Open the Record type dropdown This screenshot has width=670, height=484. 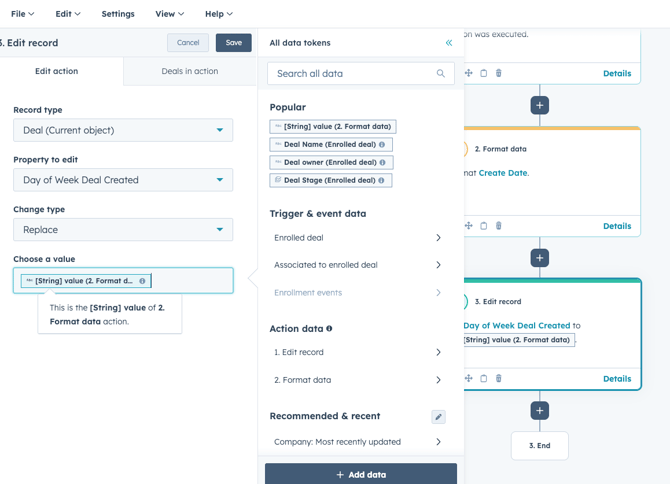click(x=123, y=130)
